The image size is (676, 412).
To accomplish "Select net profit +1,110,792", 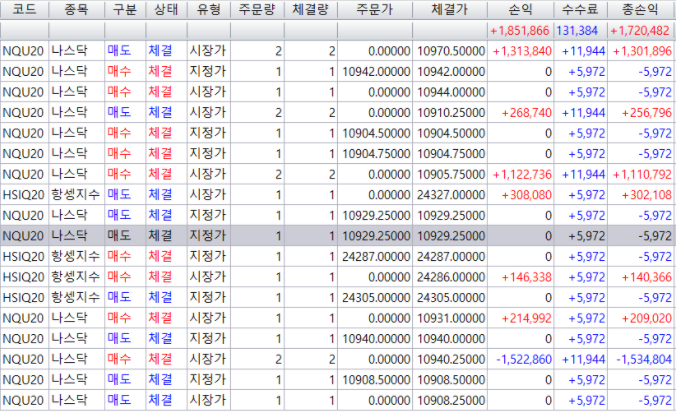I will coord(642,174).
